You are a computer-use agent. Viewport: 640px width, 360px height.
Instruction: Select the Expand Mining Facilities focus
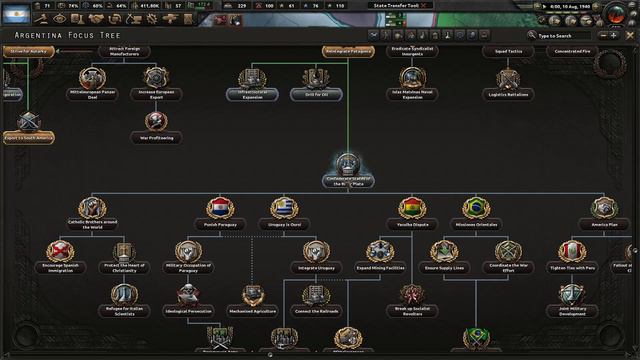click(380, 257)
